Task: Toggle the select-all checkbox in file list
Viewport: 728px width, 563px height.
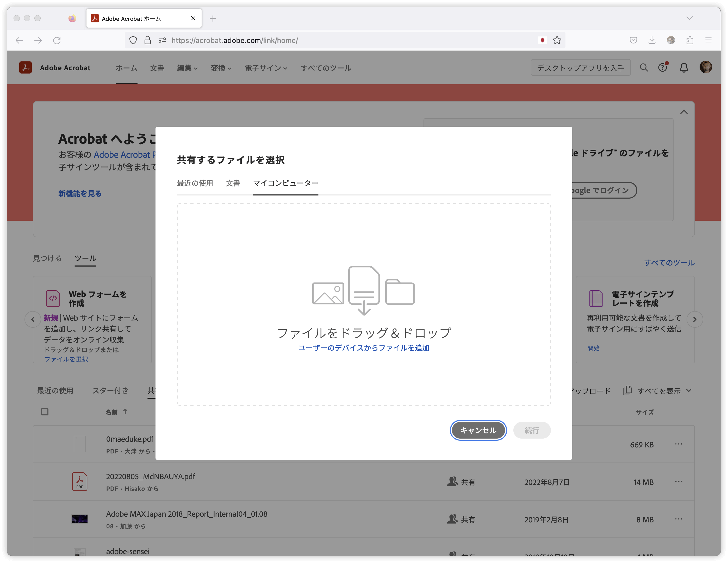Action: [x=45, y=412]
